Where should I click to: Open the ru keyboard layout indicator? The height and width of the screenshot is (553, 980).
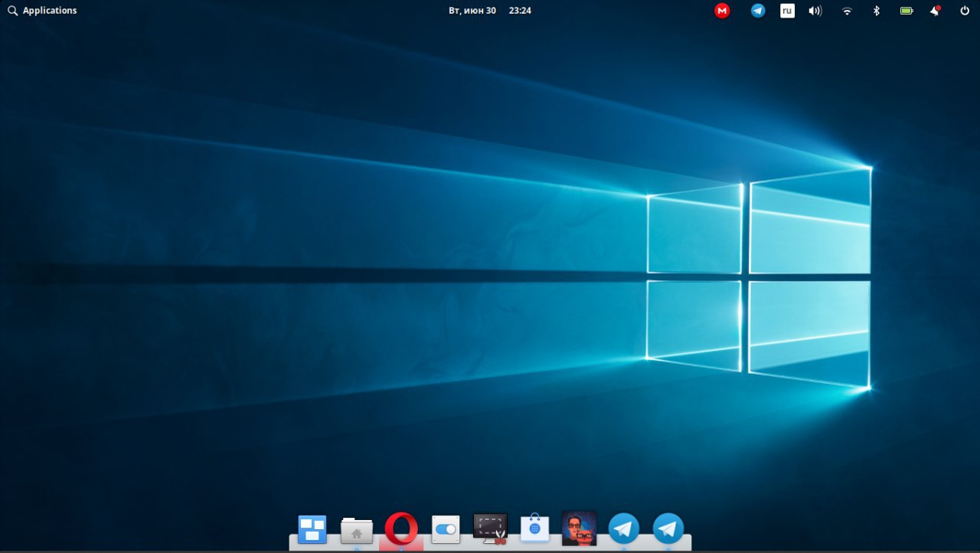click(x=787, y=11)
